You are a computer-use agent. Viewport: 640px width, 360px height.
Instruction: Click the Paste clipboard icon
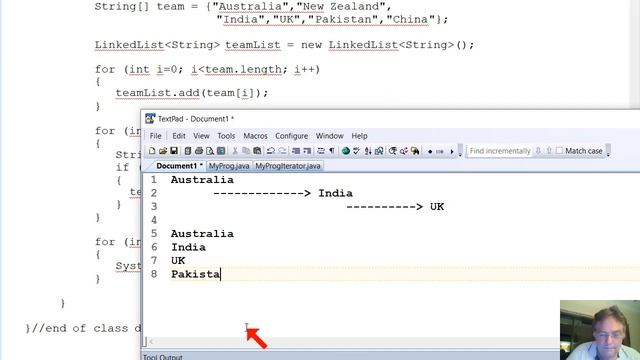point(257,151)
